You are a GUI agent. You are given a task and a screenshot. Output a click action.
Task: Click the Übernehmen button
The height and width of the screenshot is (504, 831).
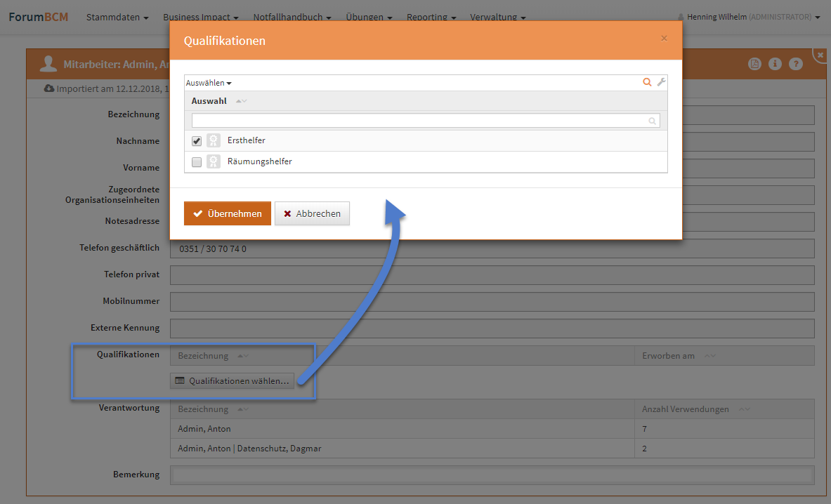point(227,214)
